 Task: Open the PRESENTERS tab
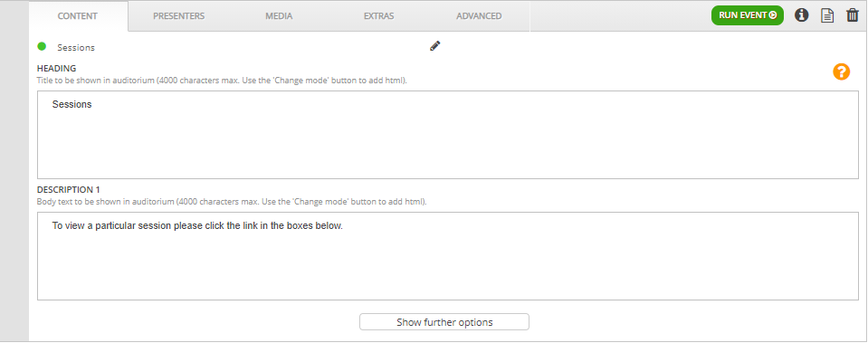tap(179, 16)
